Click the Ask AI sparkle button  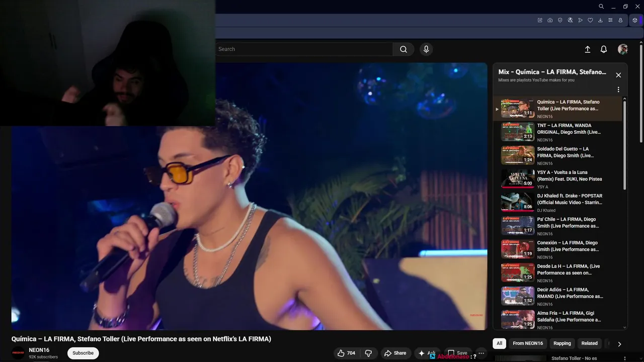(427, 353)
